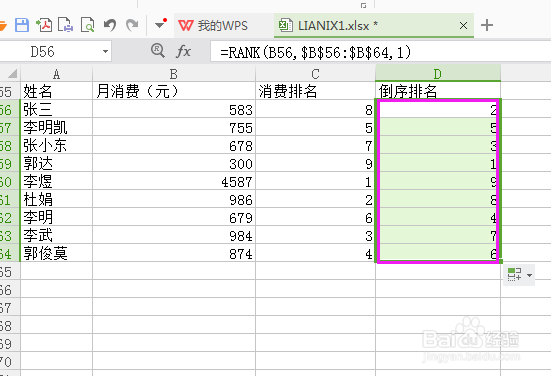Select cell with value 583
551x376 pixels.
174,109
